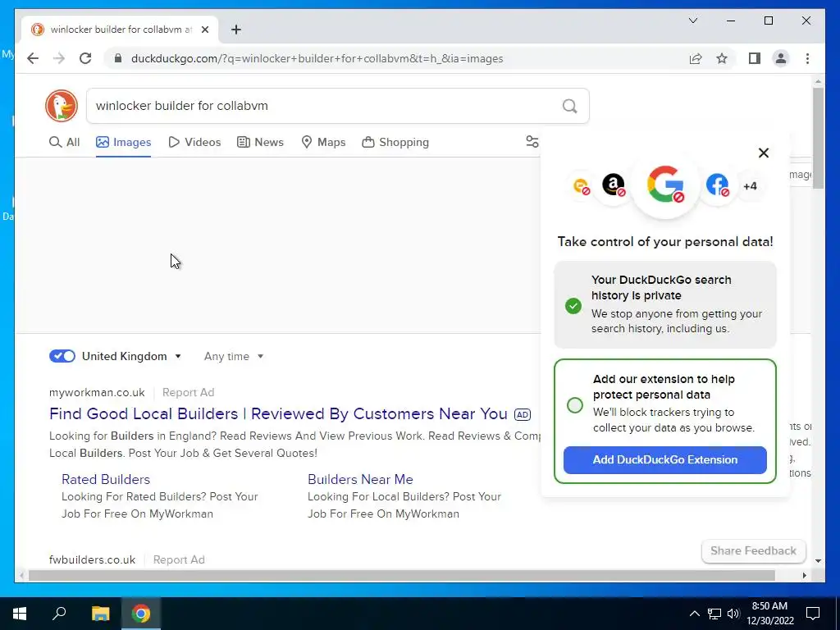This screenshot has height=630, width=840.
Task: Switch to the Videos tab
Action: tap(194, 142)
